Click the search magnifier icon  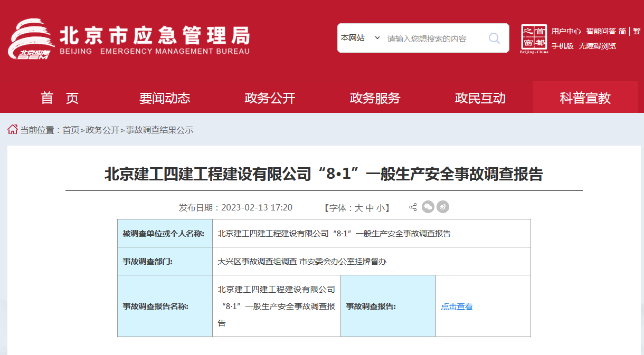[494, 38]
